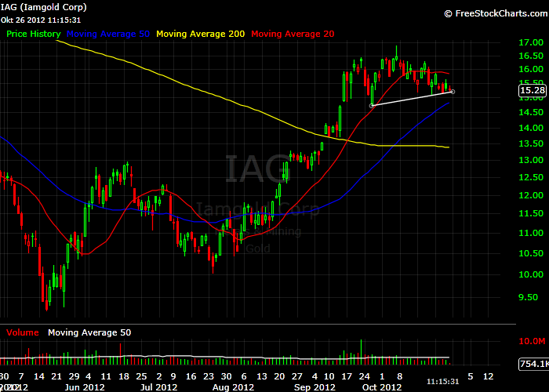
Task: Click the 13.50 price axis label
Action: click(x=531, y=143)
